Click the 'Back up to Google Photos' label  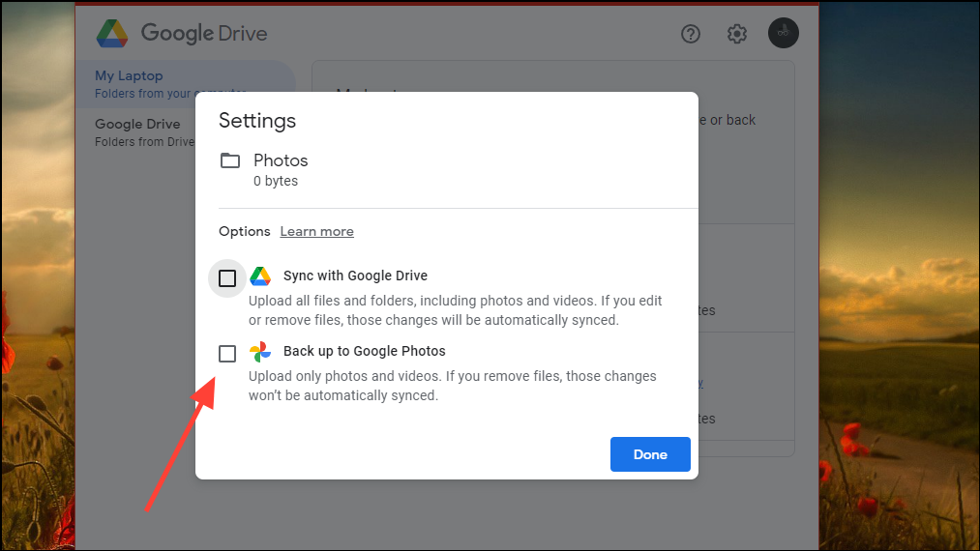click(365, 351)
